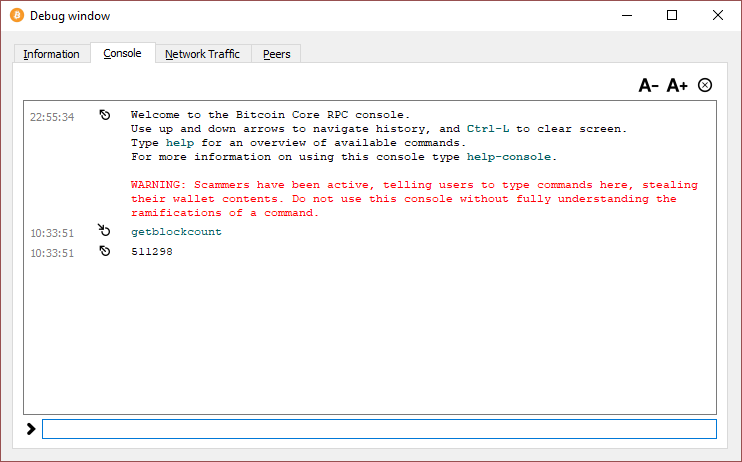Maximize the Debug window
The width and height of the screenshot is (742, 462).
coord(672,15)
